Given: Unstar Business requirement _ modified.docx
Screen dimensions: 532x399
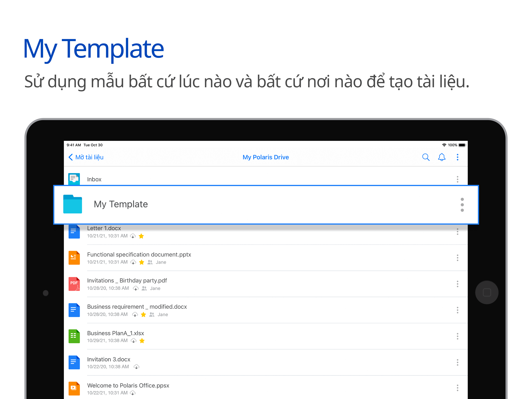Looking at the screenshot, I should tap(143, 314).
